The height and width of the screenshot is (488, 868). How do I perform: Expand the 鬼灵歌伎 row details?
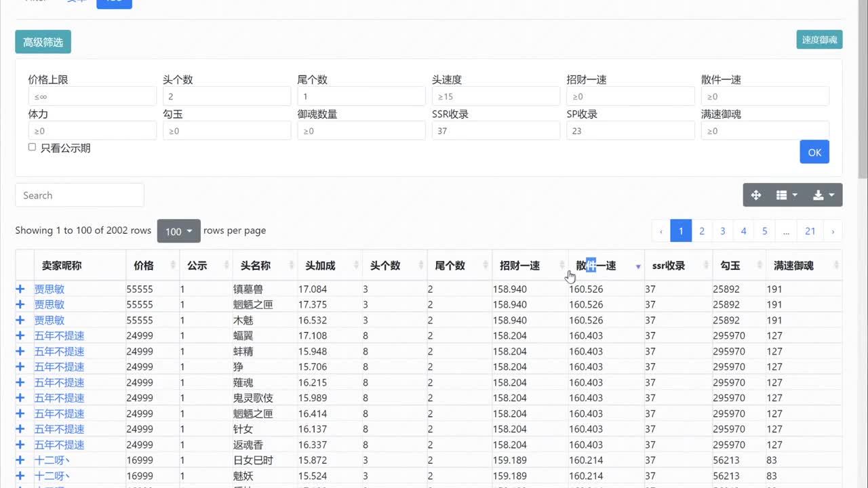20,398
